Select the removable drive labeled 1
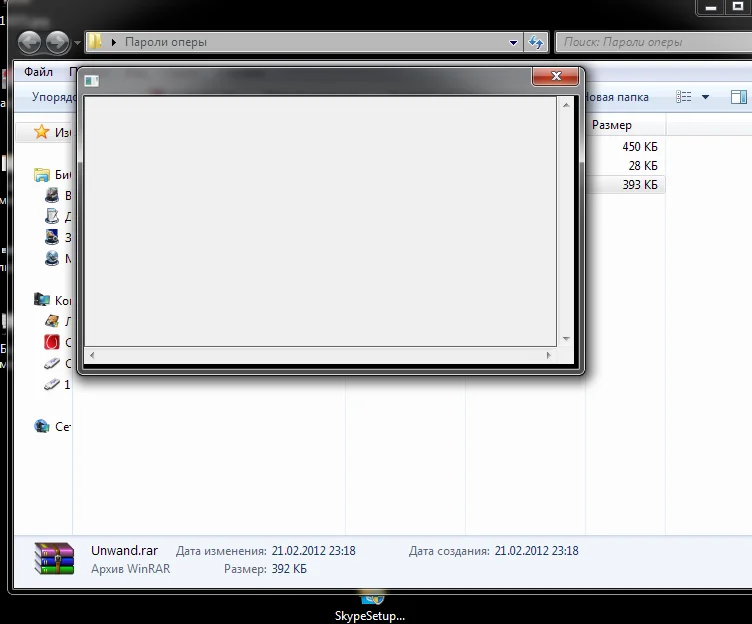 point(52,384)
